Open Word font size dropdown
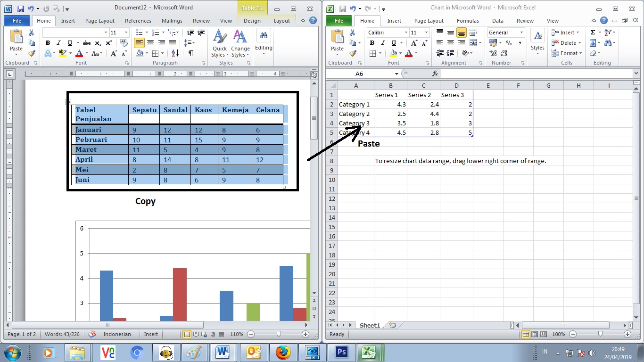 (x=126, y=33)
